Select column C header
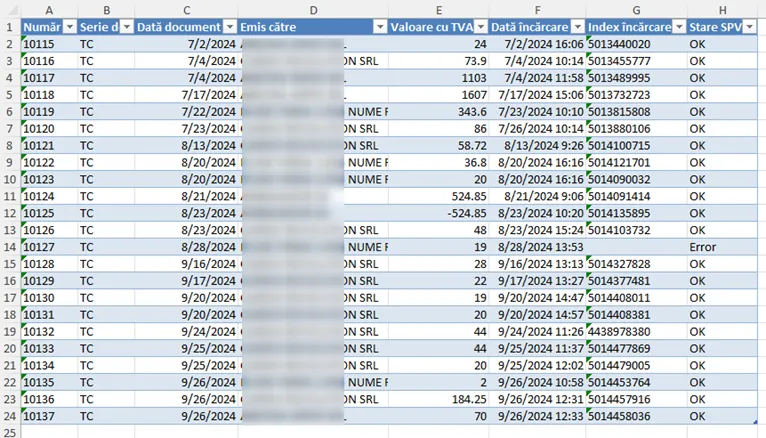The height and width of the screenshot is (438, 766). click(186, 10)
